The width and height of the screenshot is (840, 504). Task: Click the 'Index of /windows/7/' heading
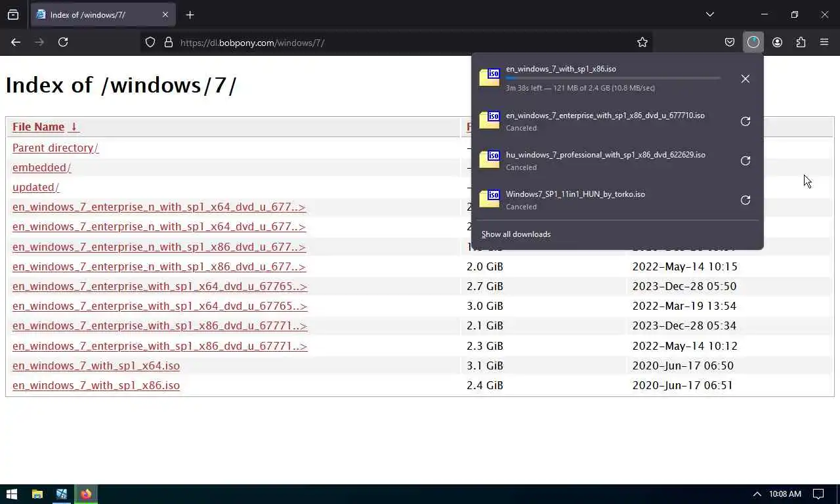[121, 85]
